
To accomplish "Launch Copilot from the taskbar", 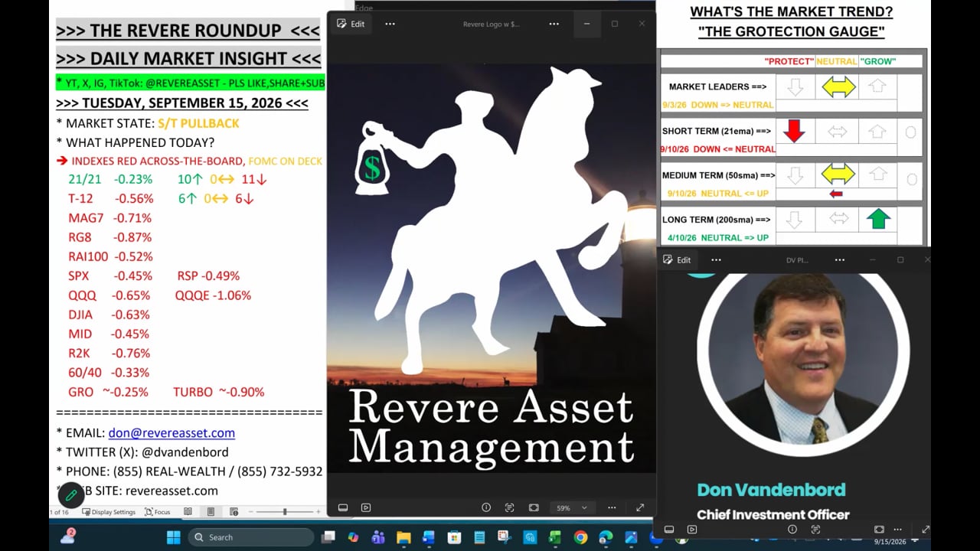I will [353, 537].
